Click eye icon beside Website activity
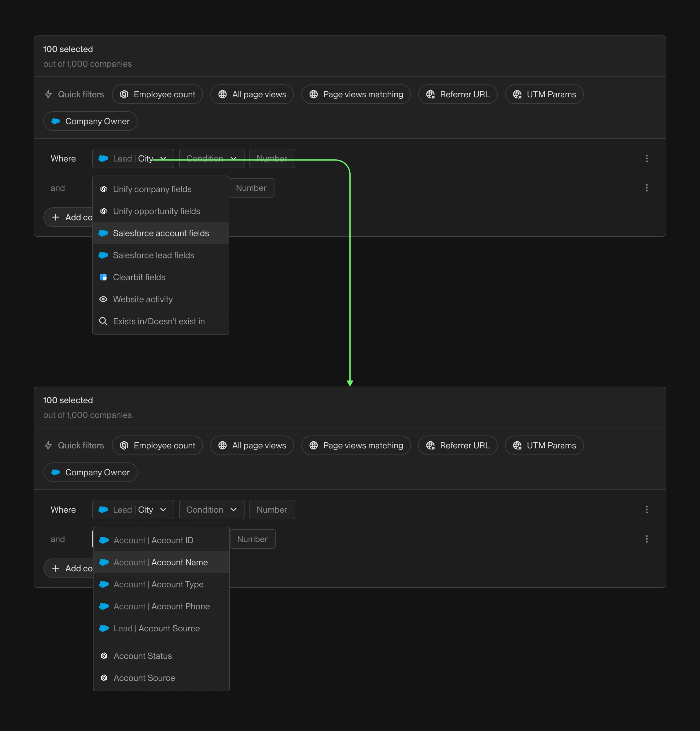 (x=103, y=299)
